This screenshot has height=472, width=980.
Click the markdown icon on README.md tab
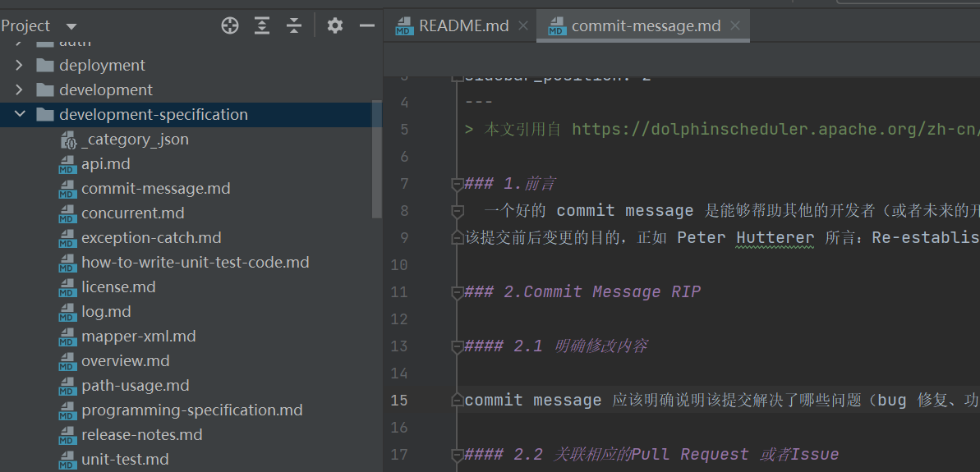coord(404,26)
